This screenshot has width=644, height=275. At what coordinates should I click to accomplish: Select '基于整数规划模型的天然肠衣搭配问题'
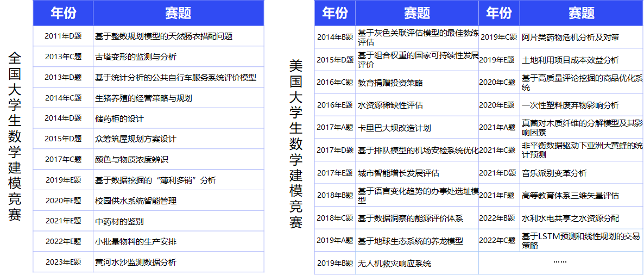pos(164,36)
